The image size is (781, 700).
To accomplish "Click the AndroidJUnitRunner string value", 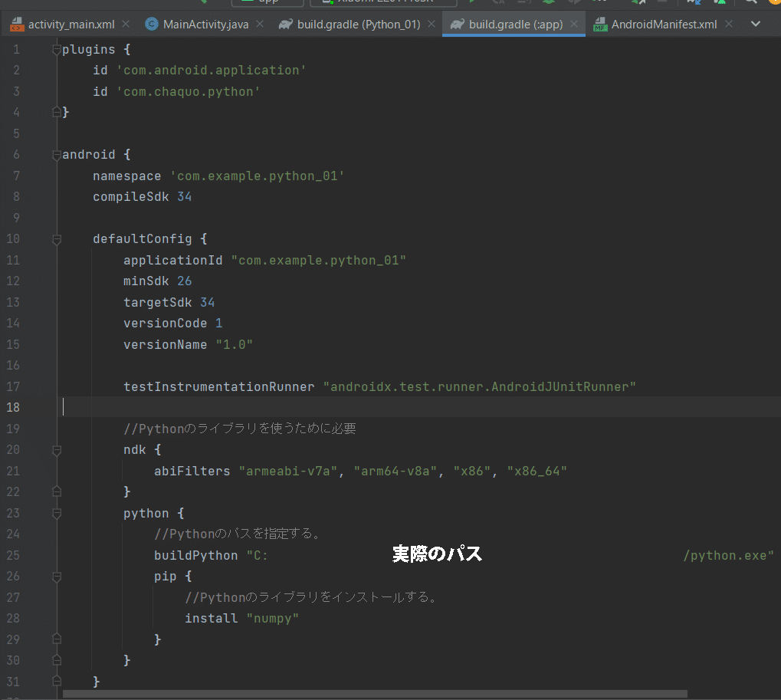I will [480, 386].
